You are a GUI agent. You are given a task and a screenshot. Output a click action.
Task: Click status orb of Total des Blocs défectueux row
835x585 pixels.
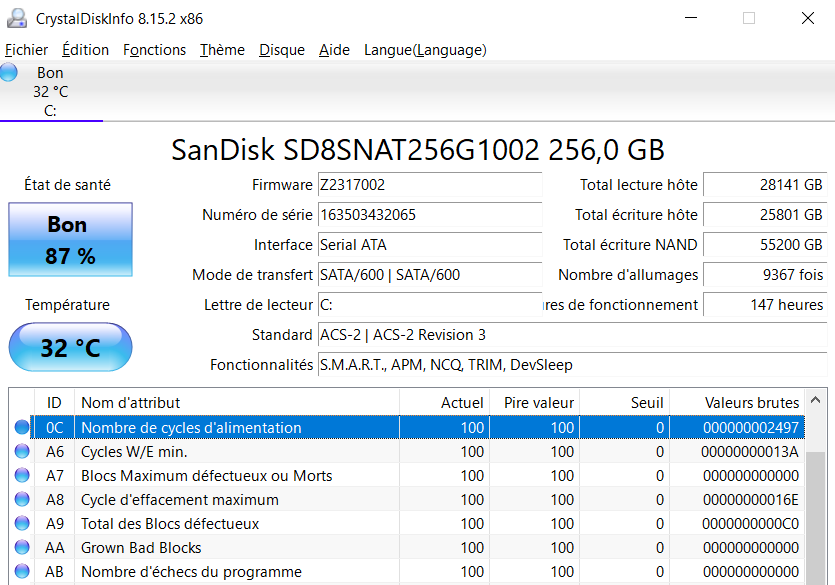pyautogui.click(x=22, y=523)
